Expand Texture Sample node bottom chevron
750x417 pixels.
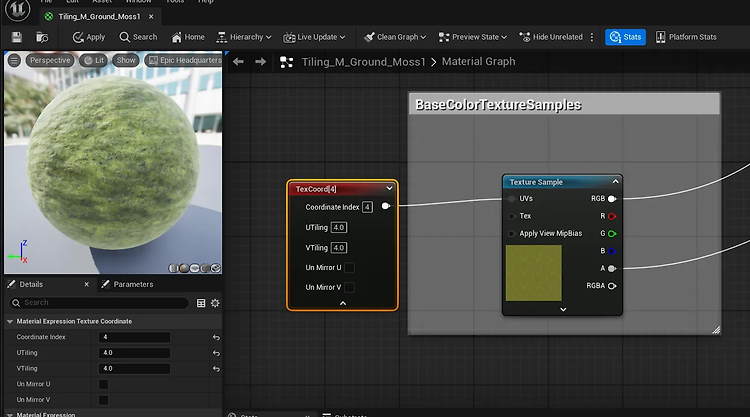coord(563,309)
